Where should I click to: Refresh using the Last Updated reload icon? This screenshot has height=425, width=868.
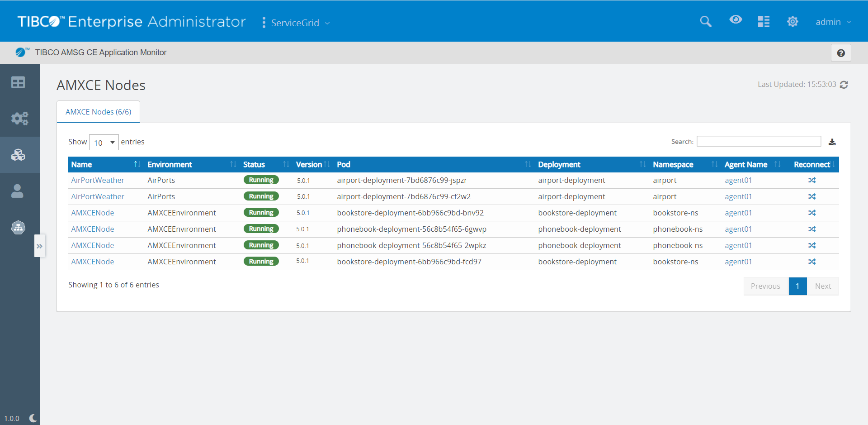click(844, 85)
